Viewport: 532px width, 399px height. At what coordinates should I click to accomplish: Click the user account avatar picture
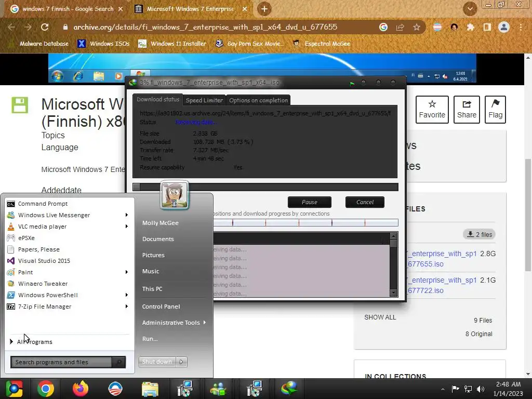tap(175, 195)
